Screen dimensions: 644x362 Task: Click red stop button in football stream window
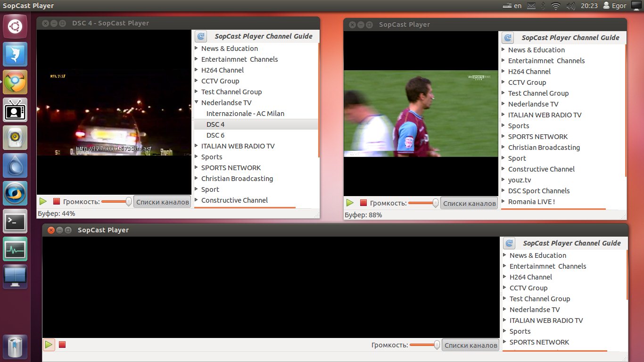pyautogui.click(x=363, y=203)
